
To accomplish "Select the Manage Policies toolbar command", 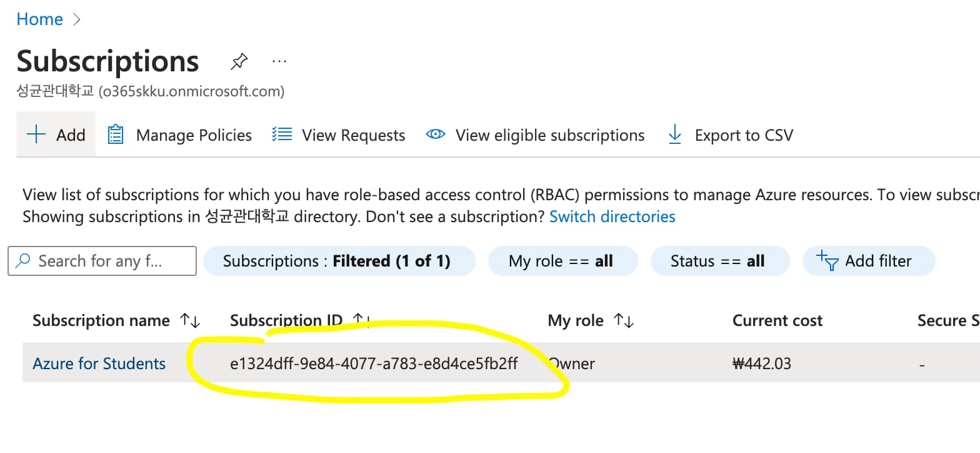I will 193,135.
